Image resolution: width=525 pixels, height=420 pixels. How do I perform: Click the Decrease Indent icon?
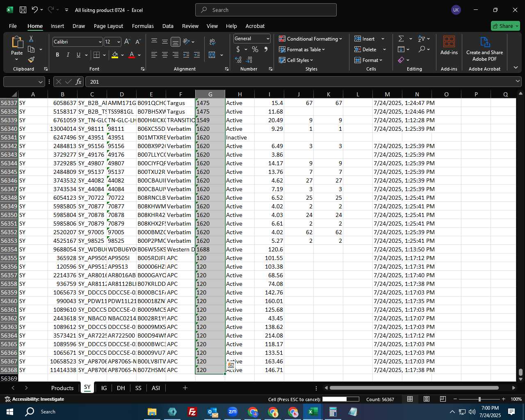[186, 55]
